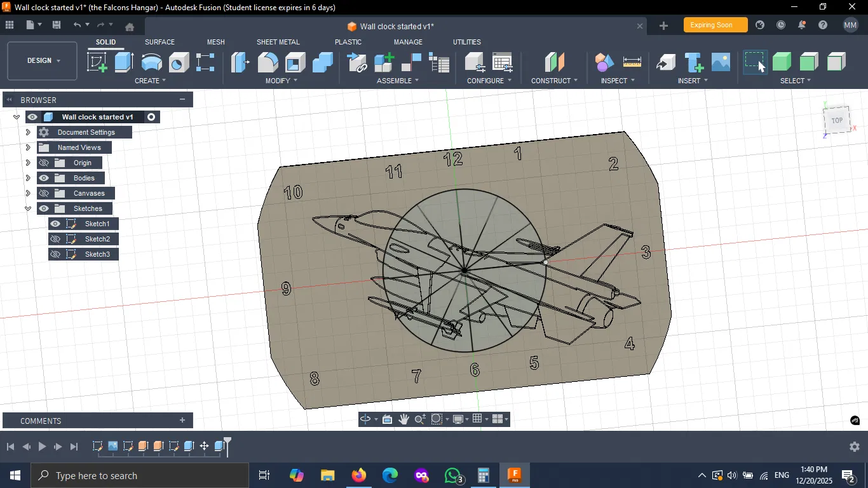Select the Orbit tool in navigation bar
The height and width of the screenshot is (488, 868).
coord(365,419)
